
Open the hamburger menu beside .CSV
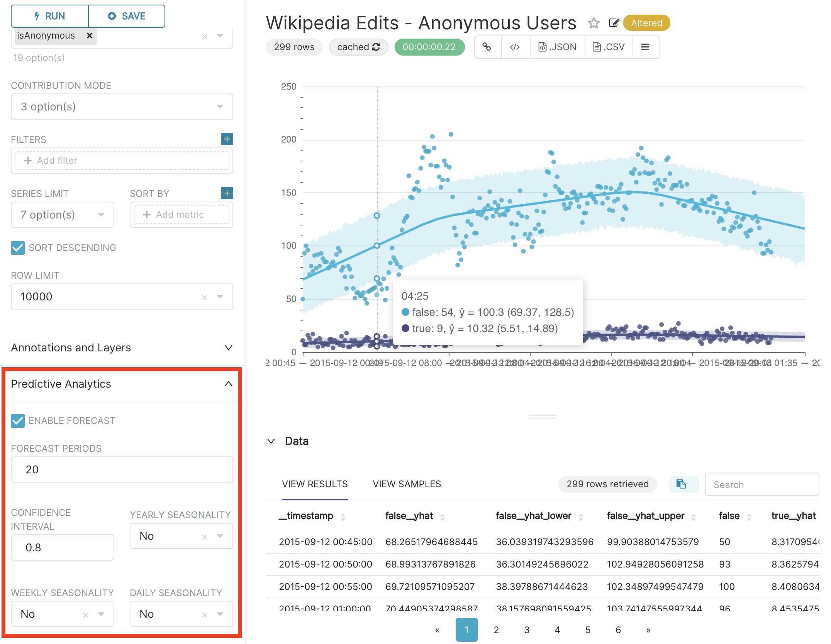[645, 47]
